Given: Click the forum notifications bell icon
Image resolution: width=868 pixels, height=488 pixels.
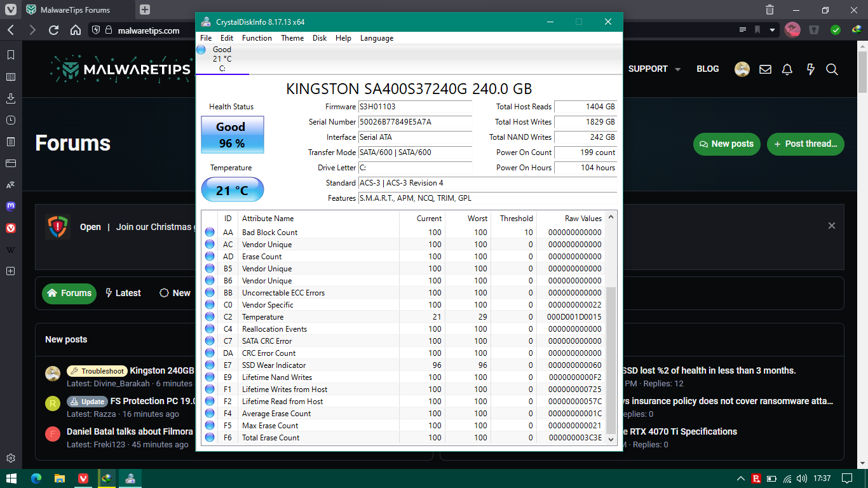Looking at the screenshot, I should 787,69.
